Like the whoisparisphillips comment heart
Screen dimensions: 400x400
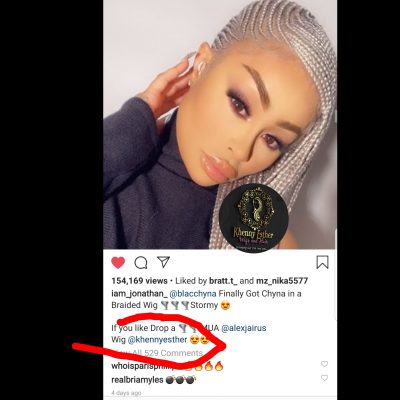[x=324, y=364]
